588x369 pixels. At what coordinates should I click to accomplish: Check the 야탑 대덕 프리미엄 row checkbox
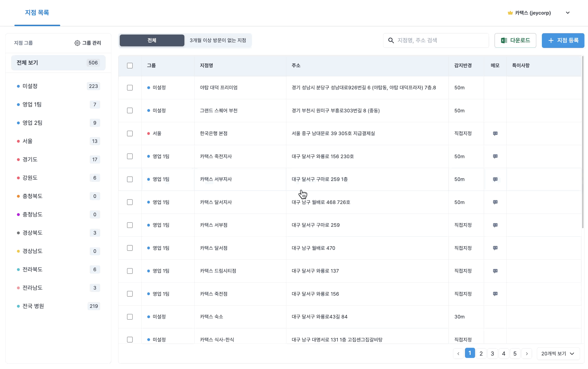(130, 88)
